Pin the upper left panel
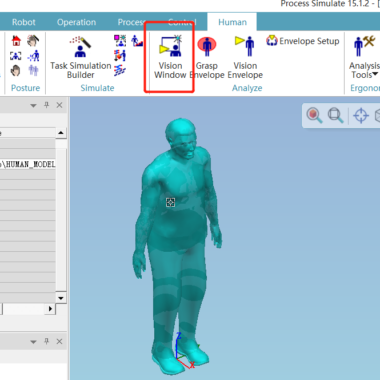This screenshot has width=380, height=380. click(47, 105)
